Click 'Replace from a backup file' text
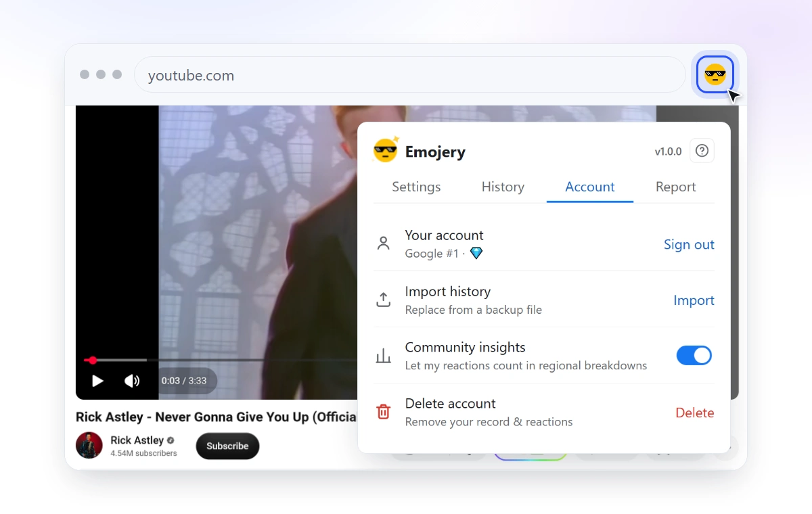 click(x=474, y=310)
